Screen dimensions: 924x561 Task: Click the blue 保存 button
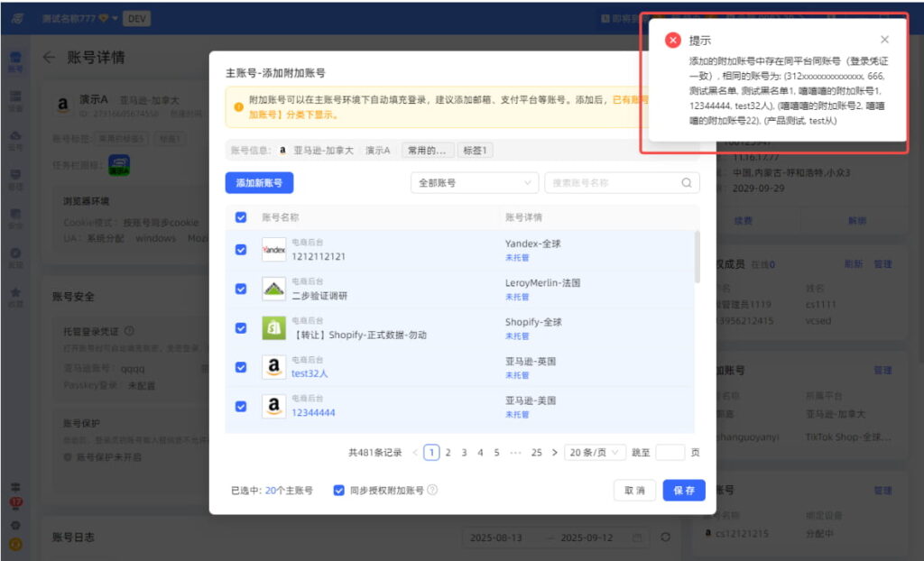coord(684,490)
